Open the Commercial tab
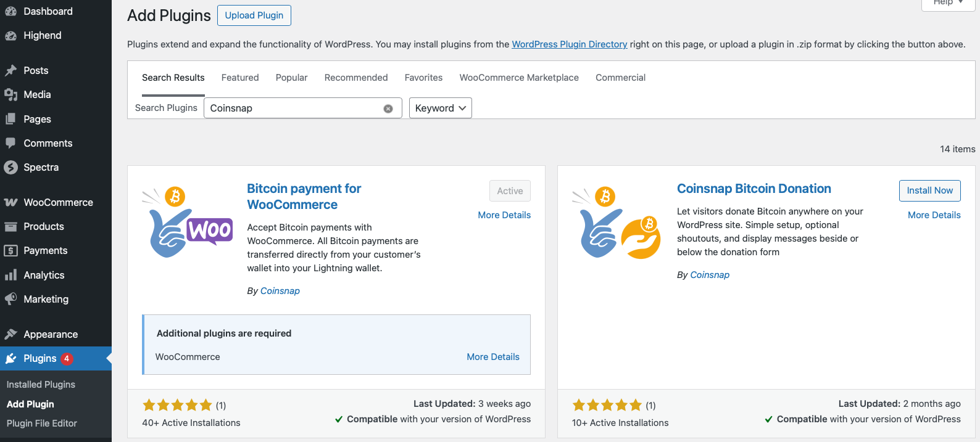 pyautogui.click(x=620, y=78)
